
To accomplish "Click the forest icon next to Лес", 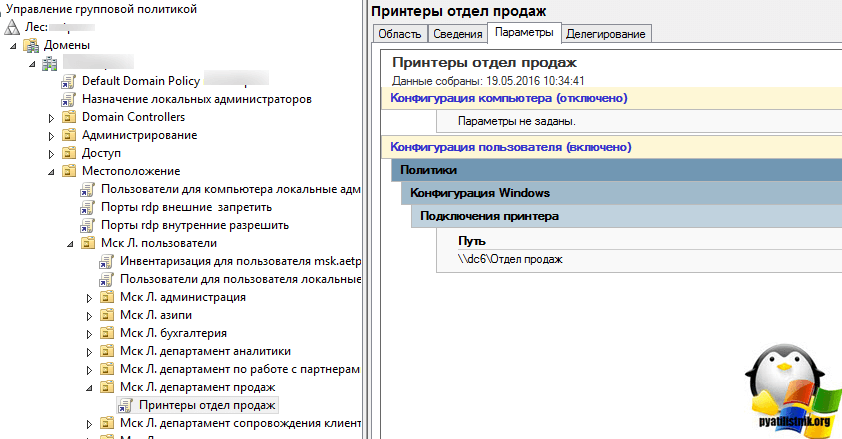I will click(11, 27).
